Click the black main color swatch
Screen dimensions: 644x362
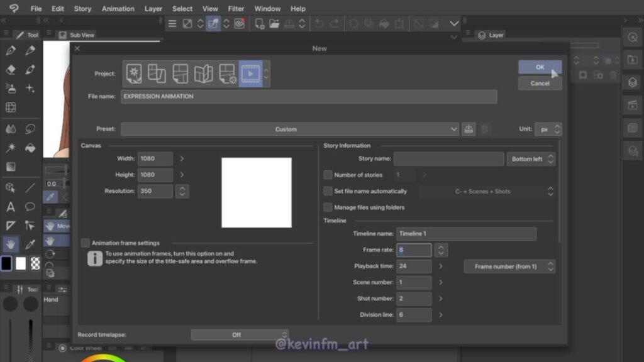6,263
